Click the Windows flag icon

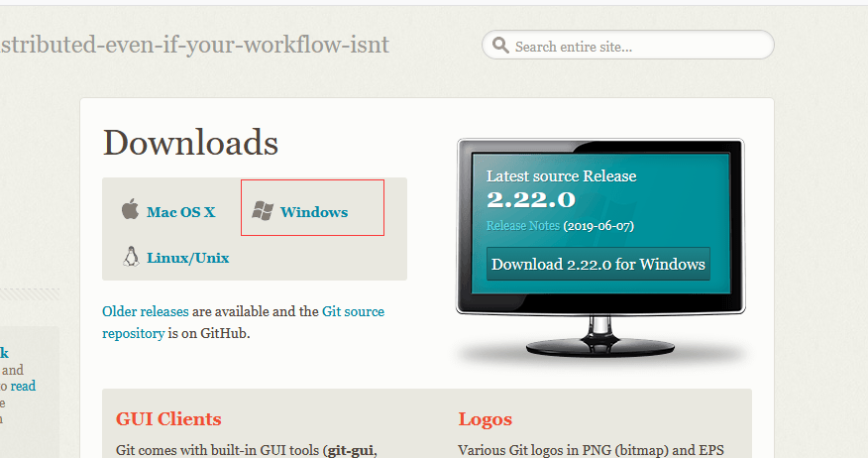point(263,211)
